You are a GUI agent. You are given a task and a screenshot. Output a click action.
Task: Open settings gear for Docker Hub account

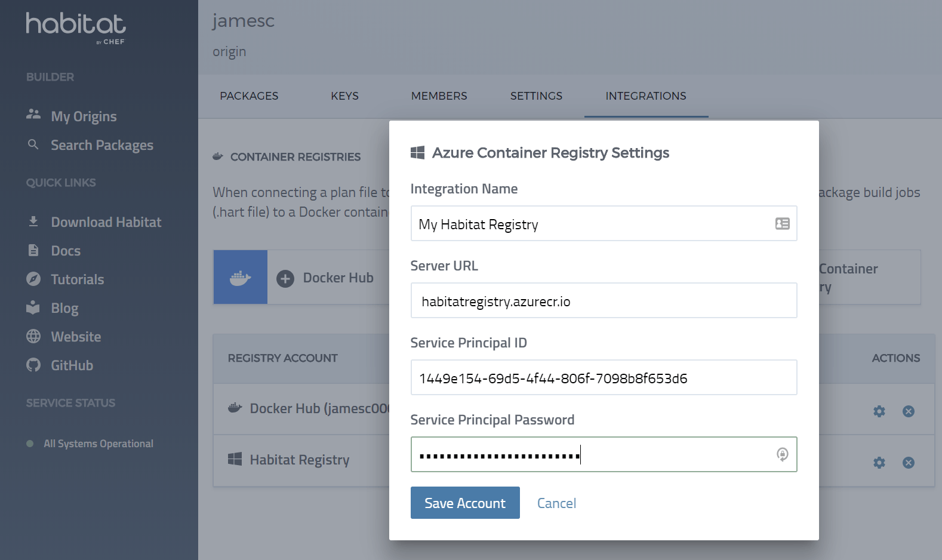pyautogui.click(x=879, y=411)
